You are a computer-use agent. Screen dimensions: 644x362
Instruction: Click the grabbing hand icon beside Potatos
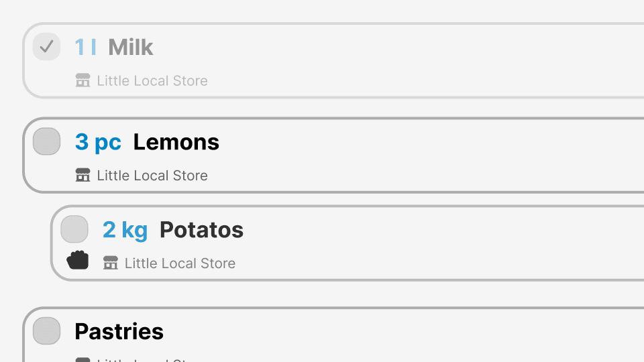coord(78,260)
